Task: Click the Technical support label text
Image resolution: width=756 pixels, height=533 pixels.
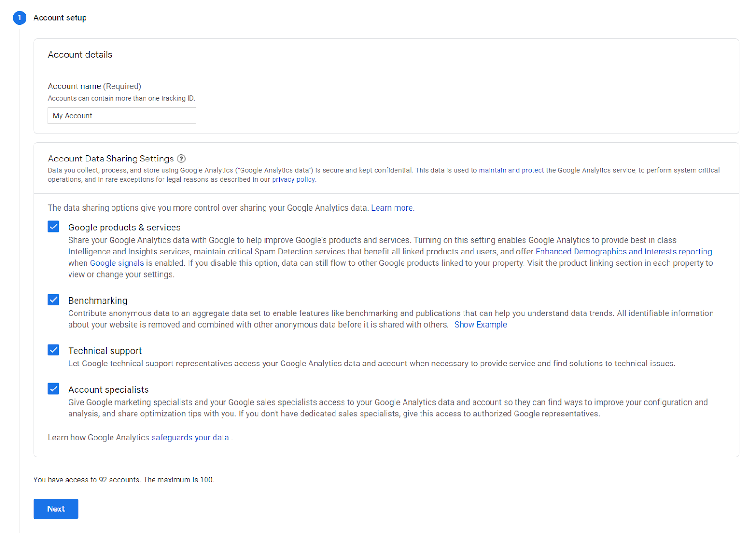Action: (105, 351)
